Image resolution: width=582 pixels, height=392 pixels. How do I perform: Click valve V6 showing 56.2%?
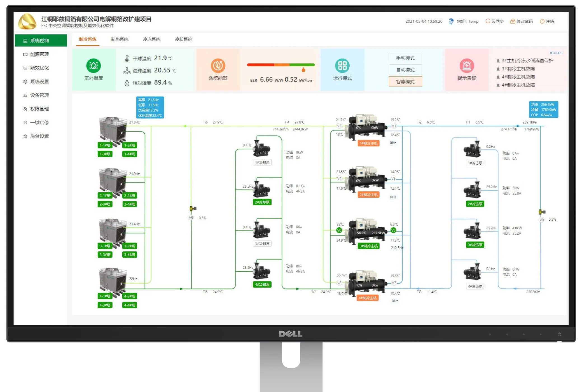click(340, 230)
